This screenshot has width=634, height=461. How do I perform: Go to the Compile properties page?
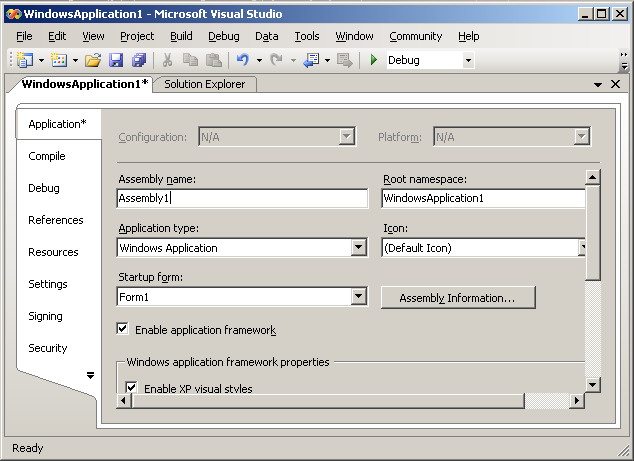point(47,156)
